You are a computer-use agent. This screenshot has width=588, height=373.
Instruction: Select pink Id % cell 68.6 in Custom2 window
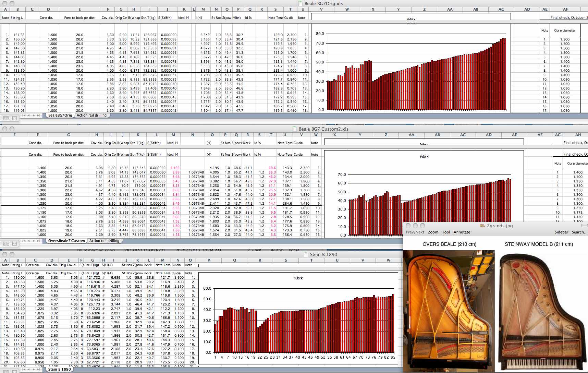point(271,168)
